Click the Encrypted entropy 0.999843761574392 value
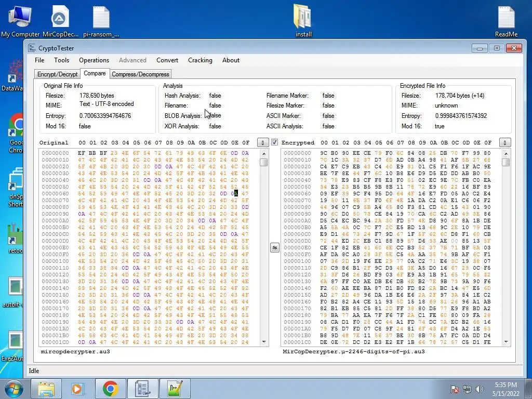 [461, 116]
